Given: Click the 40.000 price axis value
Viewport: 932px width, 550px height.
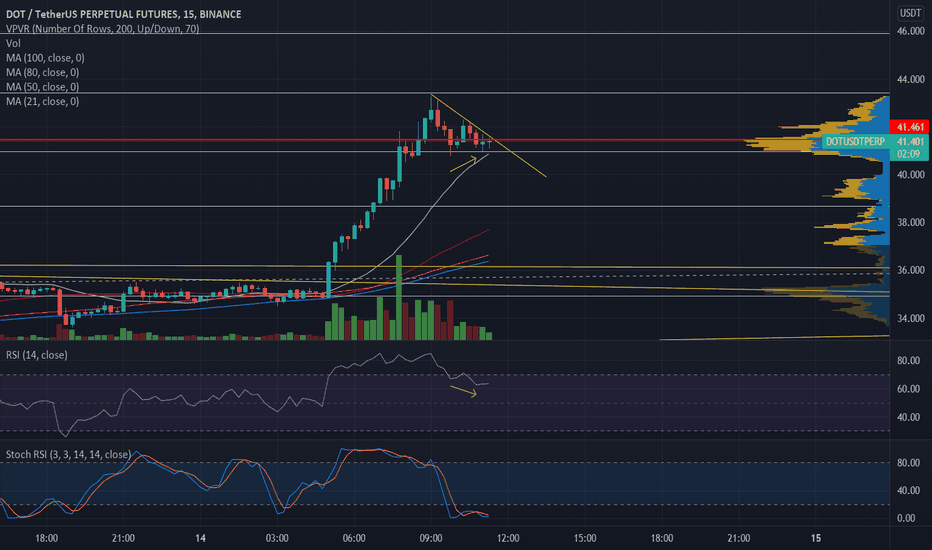Looking at the screenshot, I should 911,175.
